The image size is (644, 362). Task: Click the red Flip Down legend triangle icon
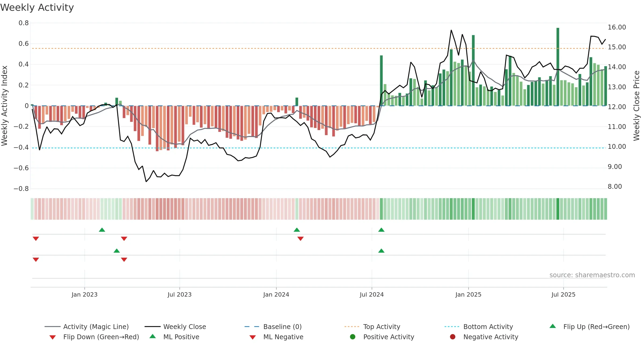(53, 337)
